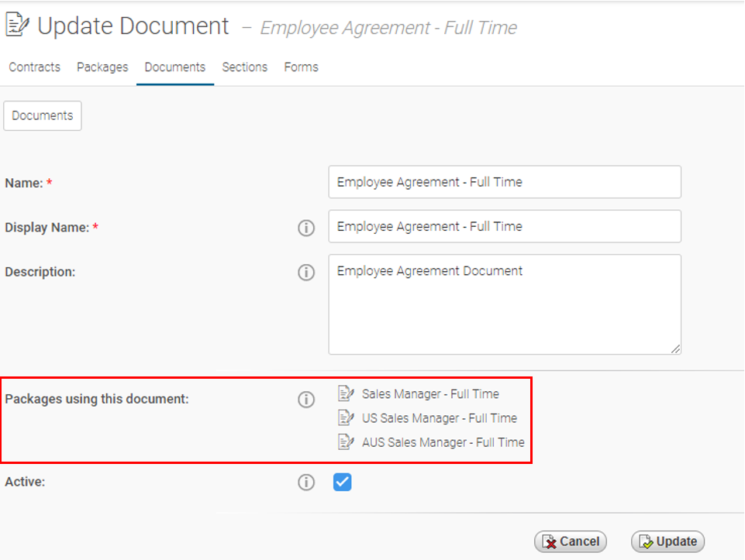Viewport: 745px width, 560px height.
Task: Click the Update button
Action: tap(667, 541)
